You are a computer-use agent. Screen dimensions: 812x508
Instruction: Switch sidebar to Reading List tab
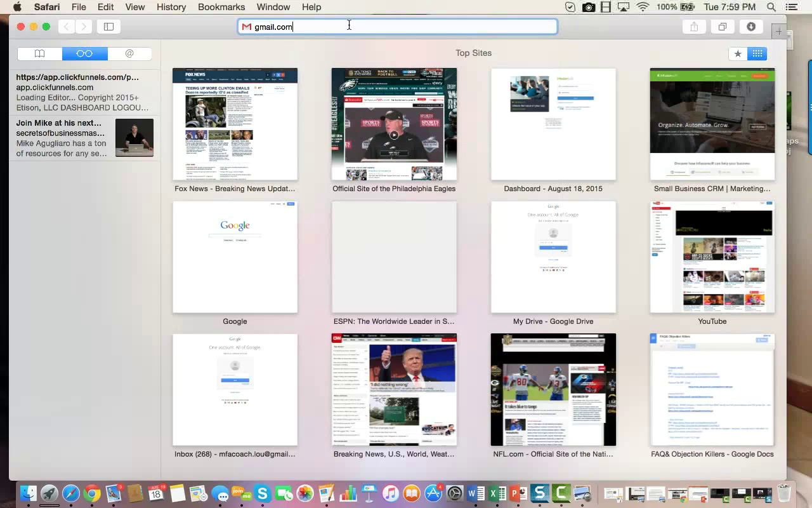point(84,54)
